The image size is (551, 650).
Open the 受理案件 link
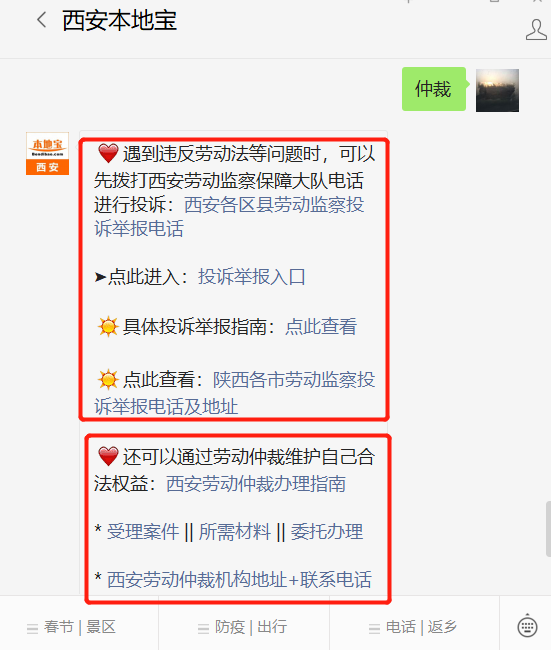[x=143, y=531]
